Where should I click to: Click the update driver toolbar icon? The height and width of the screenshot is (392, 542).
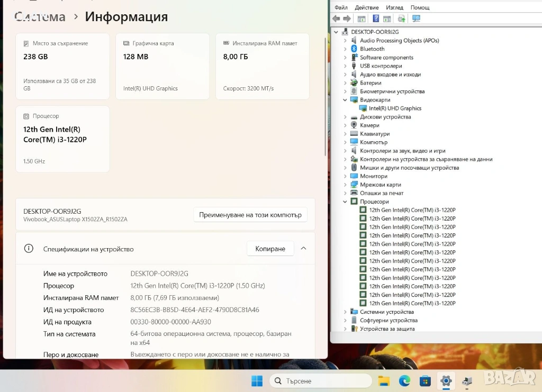pyautogui.click(x=401, y=19)
